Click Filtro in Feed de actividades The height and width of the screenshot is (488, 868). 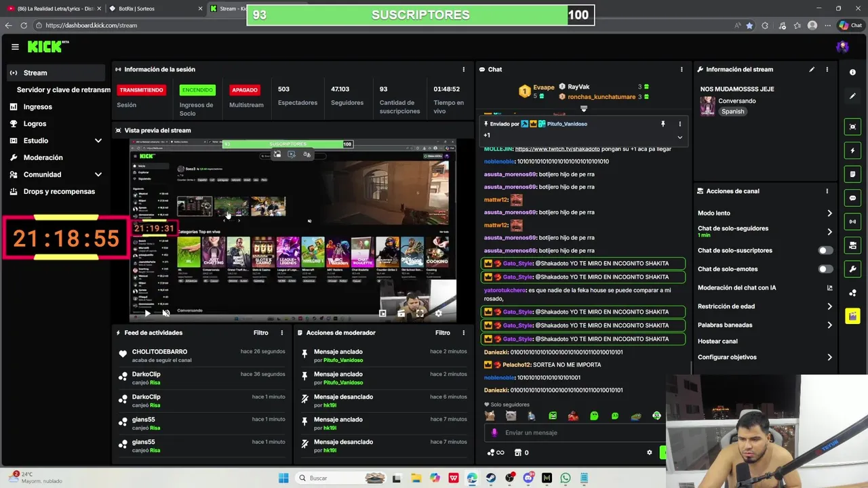tap(260, 333)
